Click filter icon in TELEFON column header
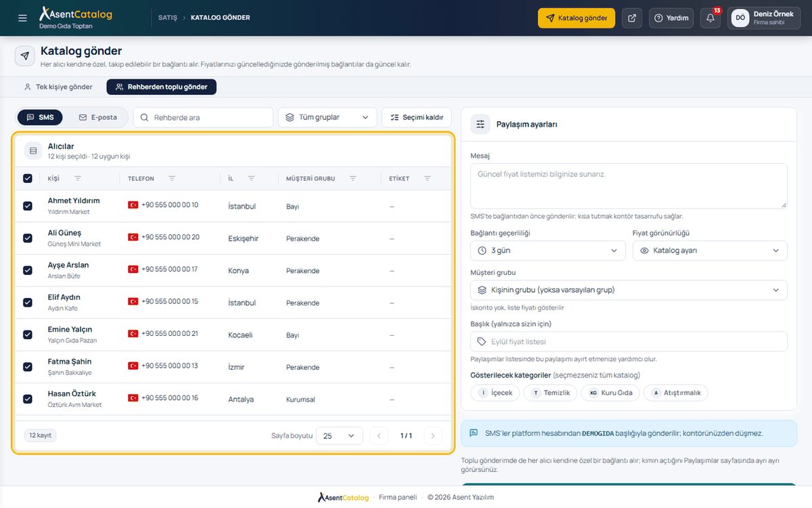The image size is (812, 508). 172,179
